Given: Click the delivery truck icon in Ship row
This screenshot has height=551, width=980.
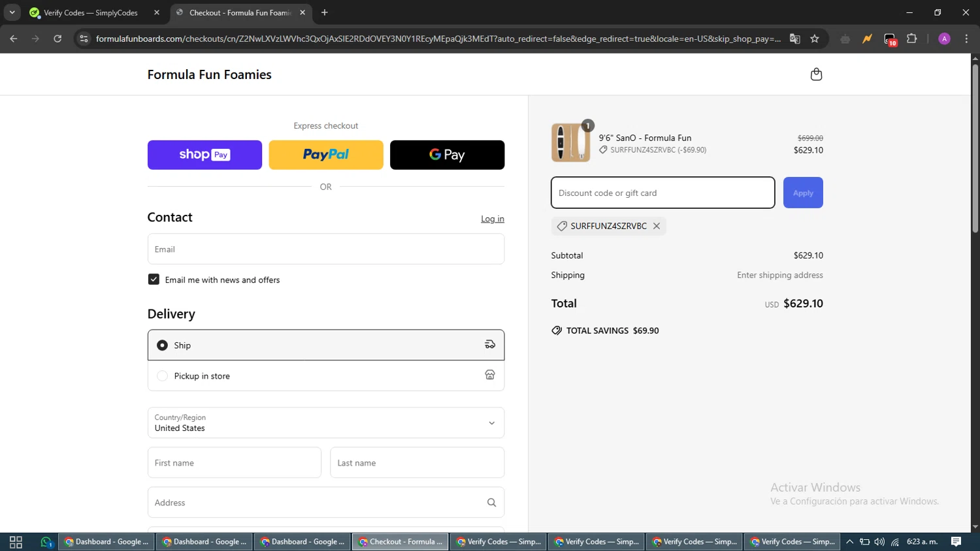Looking at the screenshot, I should [x=490, y=345].
